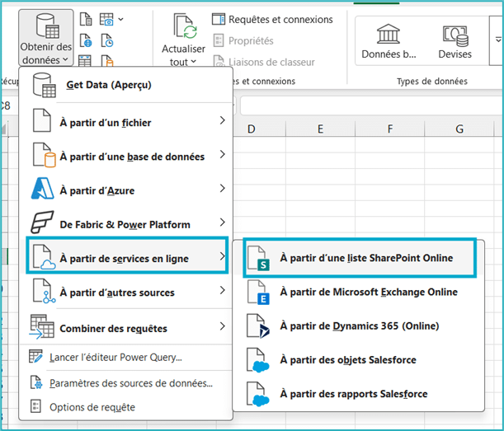This screenshot has height=431, width=504.
Task: Open Options de requête
Action: click(125, 407)
